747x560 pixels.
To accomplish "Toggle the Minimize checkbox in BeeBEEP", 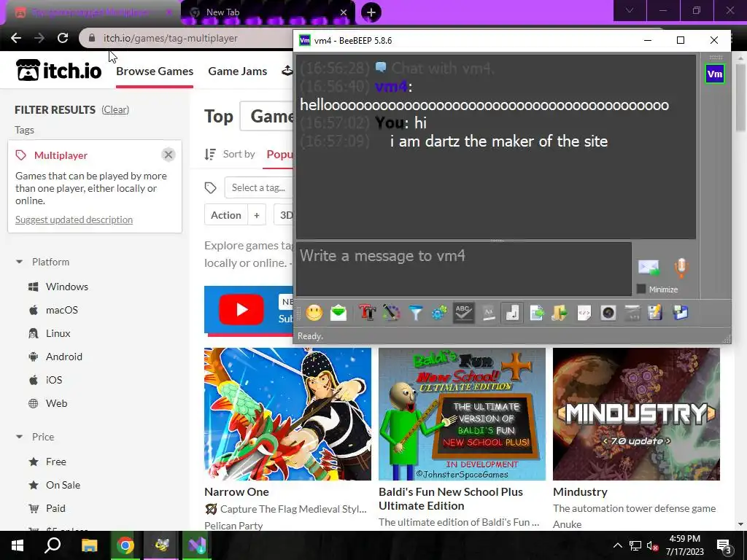I will (x=641, y=289).
